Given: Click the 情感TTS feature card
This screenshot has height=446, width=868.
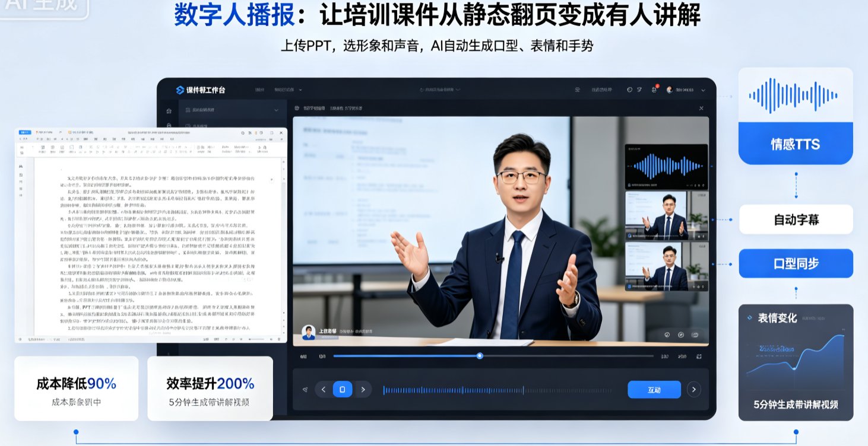Looking at the screenshot, I should [x=796, y=116].
